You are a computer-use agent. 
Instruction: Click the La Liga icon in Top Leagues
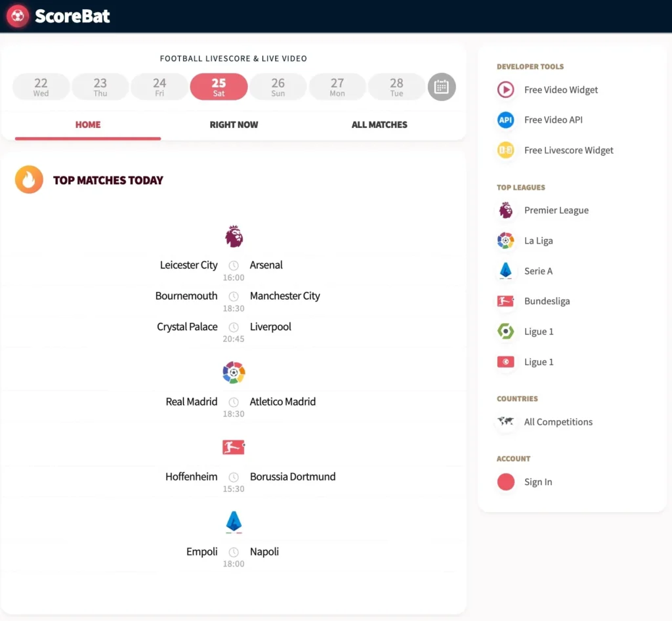click(506, 240)
